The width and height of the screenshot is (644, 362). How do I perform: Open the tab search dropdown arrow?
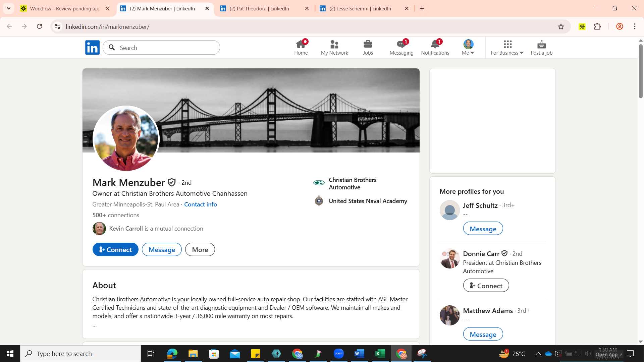coord(9,8)
